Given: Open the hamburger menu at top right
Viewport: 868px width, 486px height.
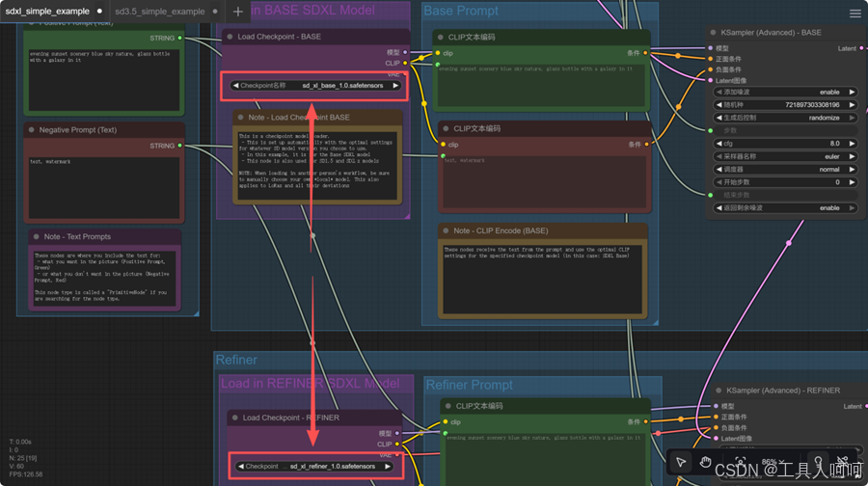Looking at the screenshot, I should 855,13.
